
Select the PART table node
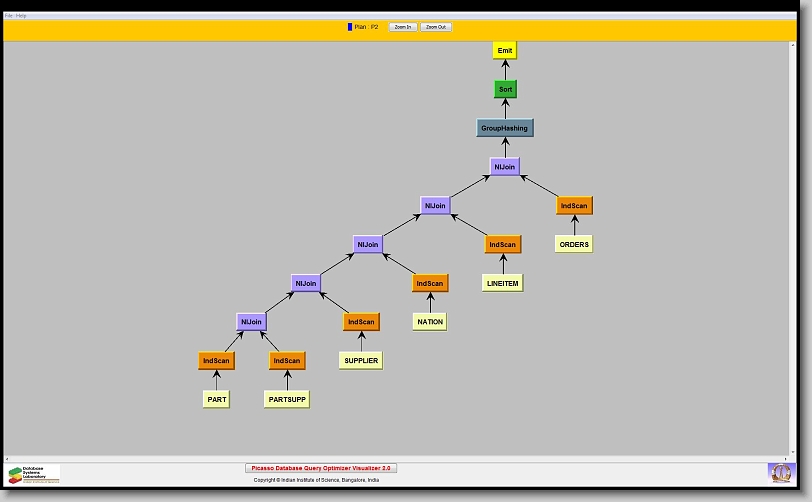217,399
